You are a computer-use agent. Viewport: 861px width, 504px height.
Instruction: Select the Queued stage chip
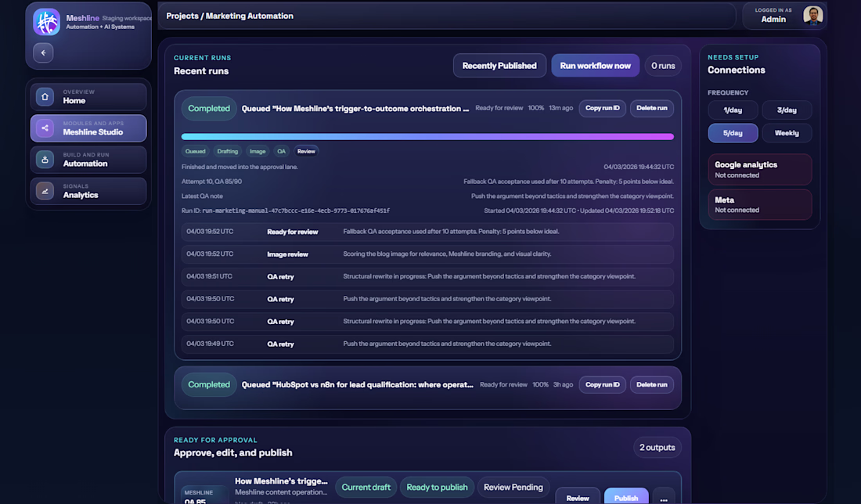pyautogui.click(x=195, y=151)
